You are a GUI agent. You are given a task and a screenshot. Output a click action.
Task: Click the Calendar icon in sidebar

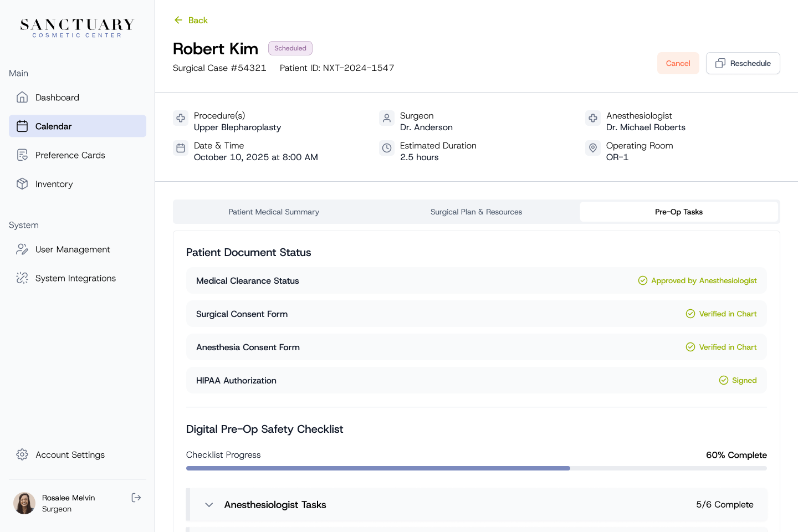[22, 126]
